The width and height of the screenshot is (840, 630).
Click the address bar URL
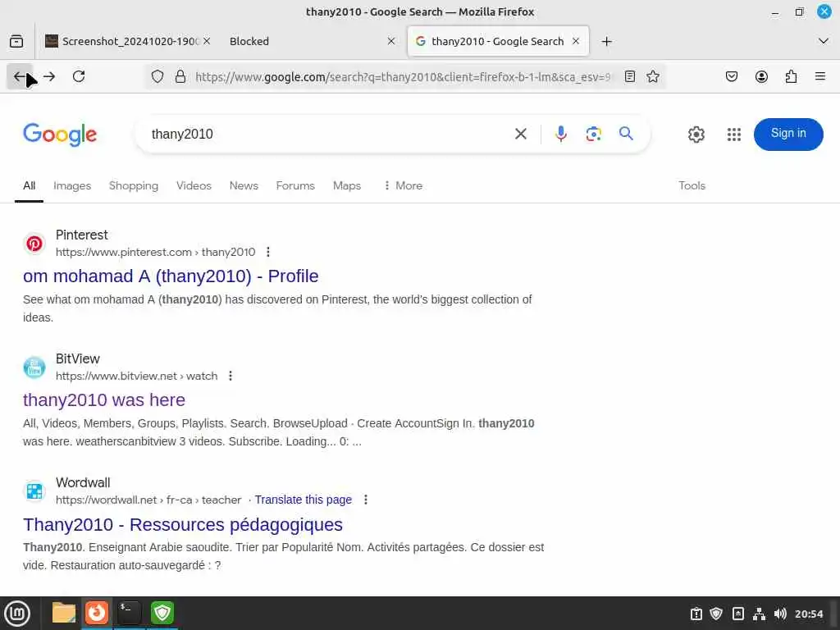point(403,76)
